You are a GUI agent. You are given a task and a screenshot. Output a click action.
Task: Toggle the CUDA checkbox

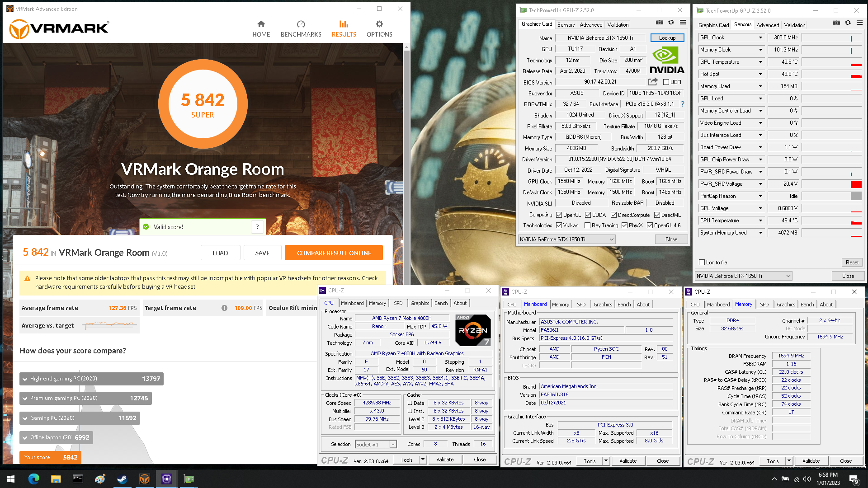pos(588,215)
